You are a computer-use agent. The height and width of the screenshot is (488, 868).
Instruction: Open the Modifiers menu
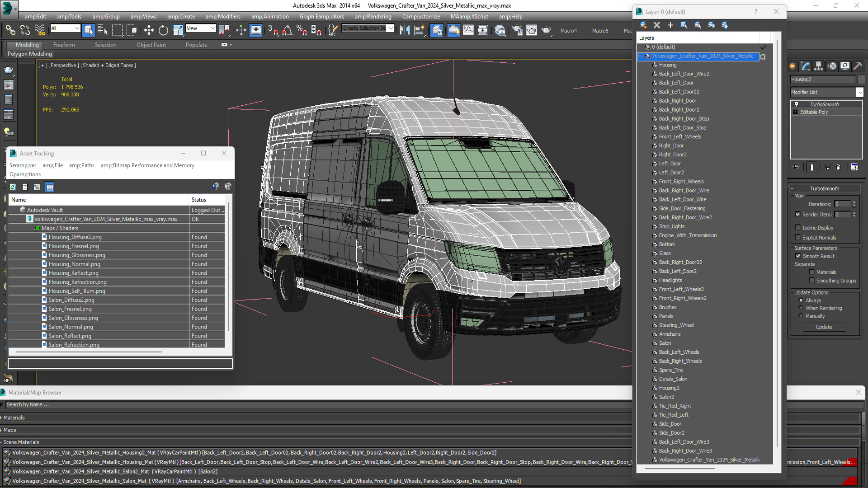(223, 16)
